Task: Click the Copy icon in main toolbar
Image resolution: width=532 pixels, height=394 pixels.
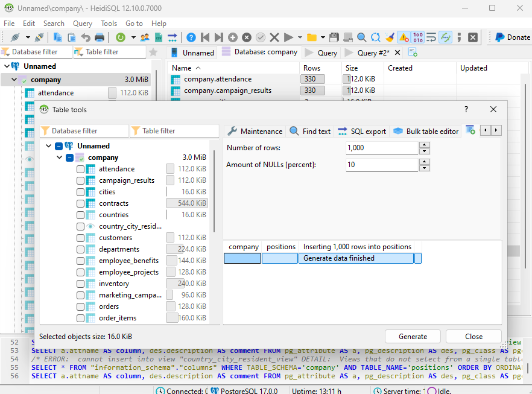Action: [58, 37]
